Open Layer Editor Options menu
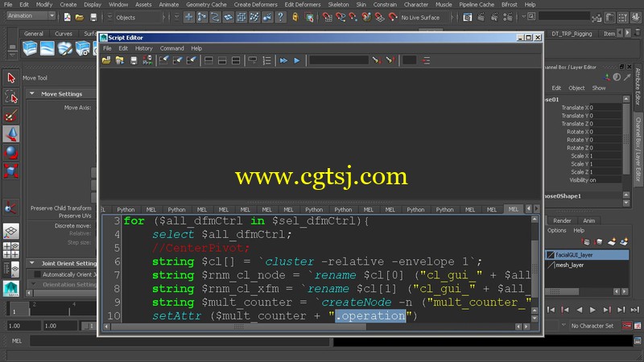The height and width of the screenshot is (362, 644). (556, 231)
